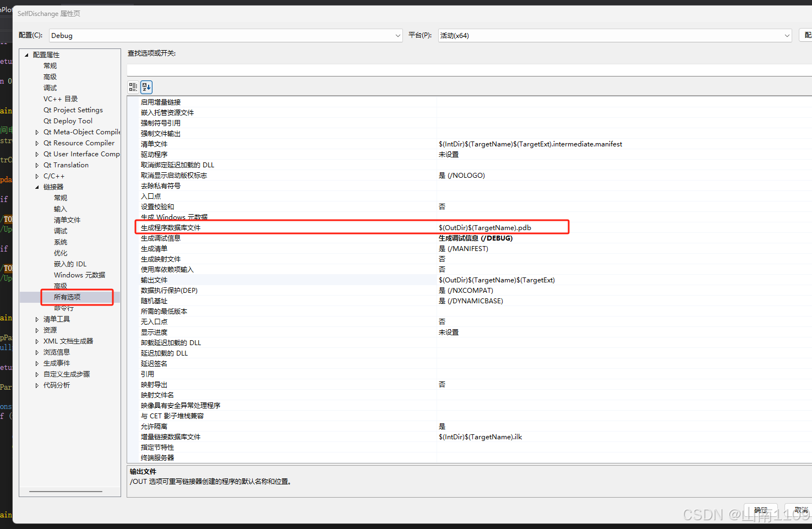
Task: Select 优化 under 链接器
Action: 61,253
